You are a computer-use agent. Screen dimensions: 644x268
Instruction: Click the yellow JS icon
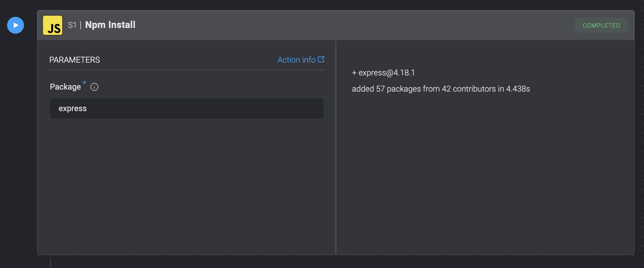click(x=53, y=25)
